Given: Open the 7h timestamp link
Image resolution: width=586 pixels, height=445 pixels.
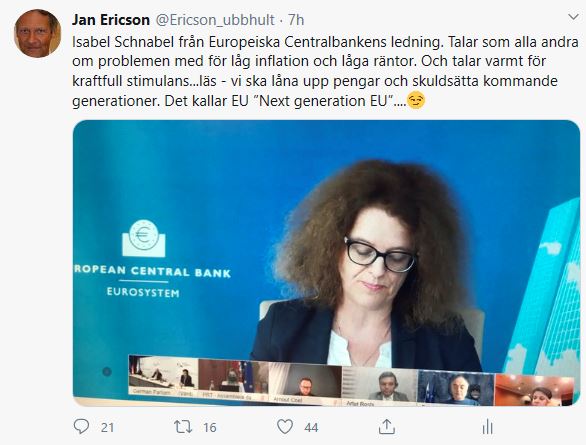Looking at the screenshot, I should point(296,20).
